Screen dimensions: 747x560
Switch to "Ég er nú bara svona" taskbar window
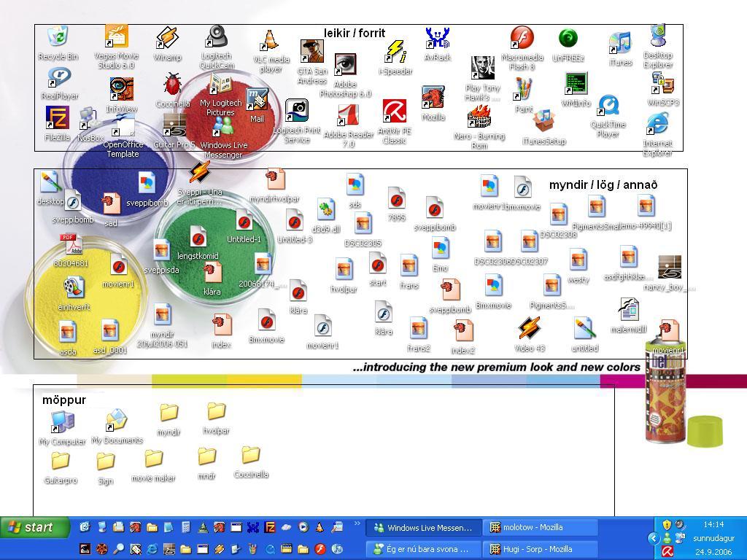pyautogui.click(x=422, y=549)
